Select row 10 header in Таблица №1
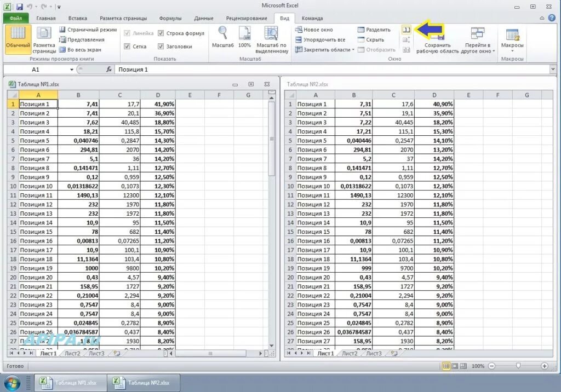The image size is (561, 392). click(x=13, y=186)
